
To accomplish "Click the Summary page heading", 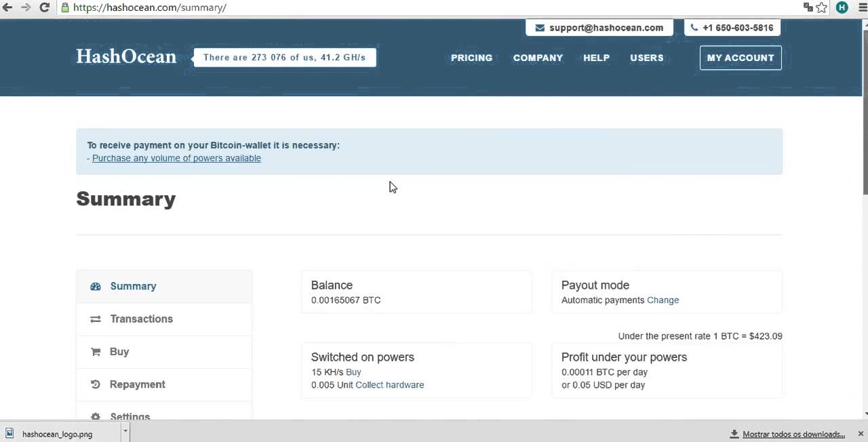I will tap(126, 199).
